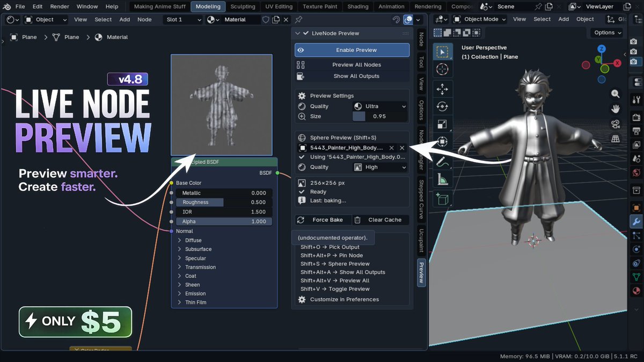Click the Enable Preview button
Screen dimensions: 644x362
[352, 50]
